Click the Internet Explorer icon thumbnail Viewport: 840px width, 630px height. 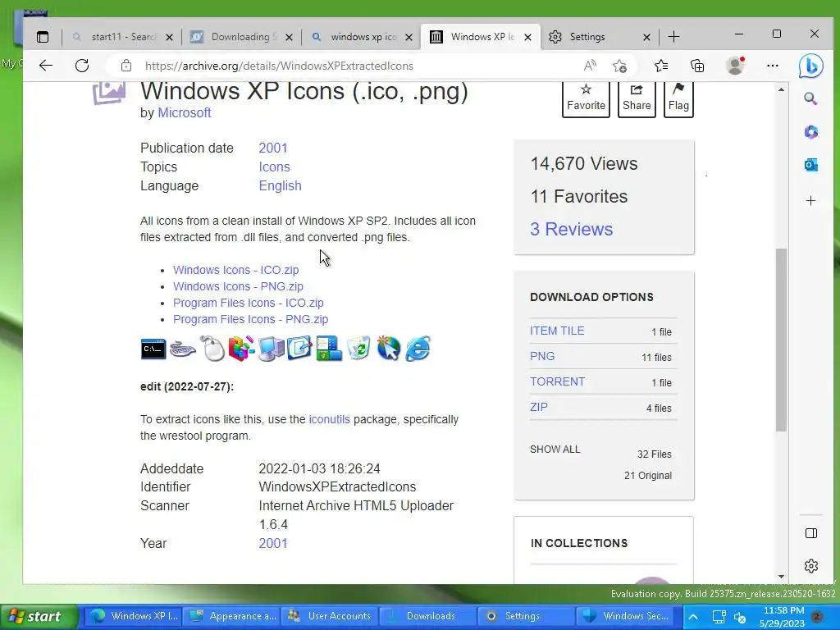coord(418,348)
